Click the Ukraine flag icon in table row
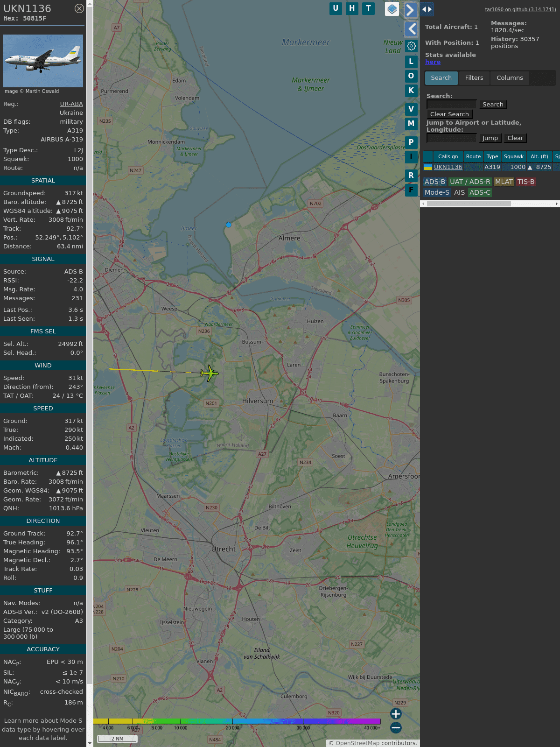Viewport: 560px width, 747px height. [x=428, y=167]
